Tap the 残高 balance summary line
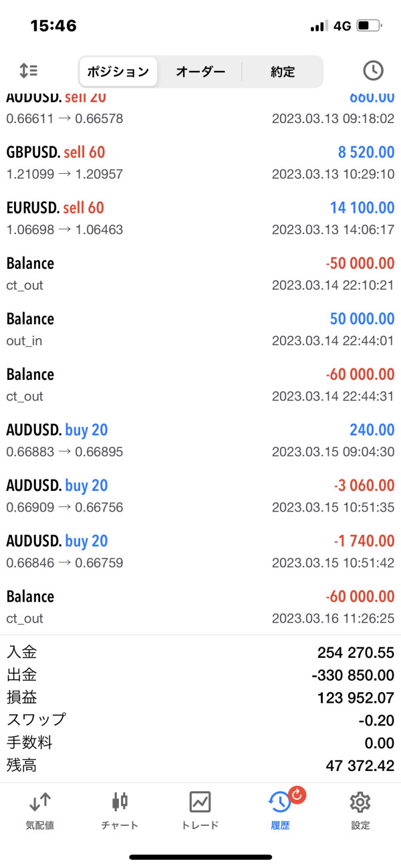Image resolution: width=401 pixels, height=868 pixels. [x=200, y=766]
